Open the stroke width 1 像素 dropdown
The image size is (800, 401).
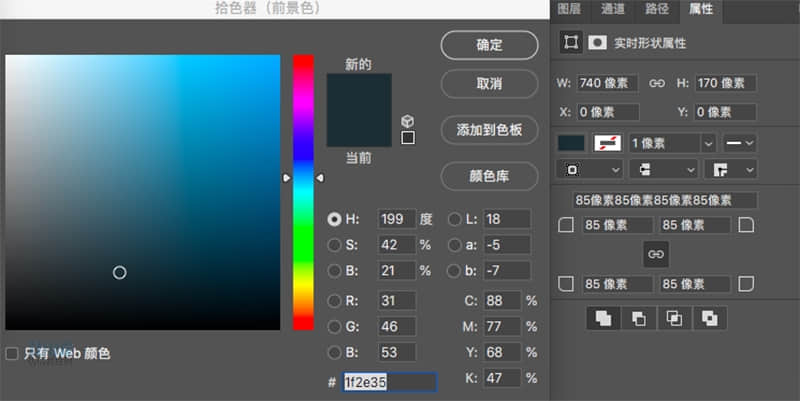pyautogui.click(x=708, y=143)
